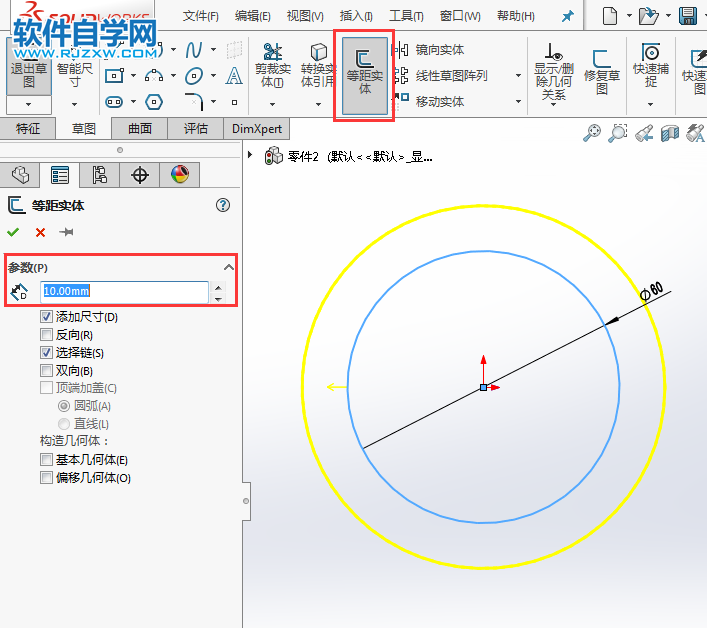Select the Straight Slot tool
This screenshot has width=707, height=628.
point(114,102)
